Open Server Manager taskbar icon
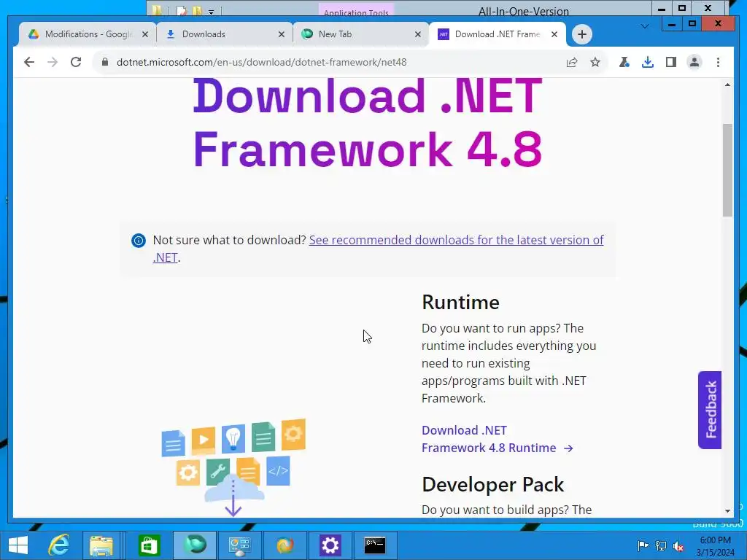This screenshot has height=560, width=747. [239, 545]
